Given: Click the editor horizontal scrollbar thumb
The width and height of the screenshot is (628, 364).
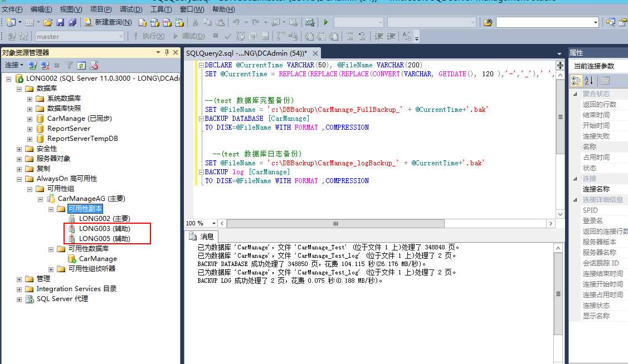Looking at the screenshot, I should pos(335,223).
